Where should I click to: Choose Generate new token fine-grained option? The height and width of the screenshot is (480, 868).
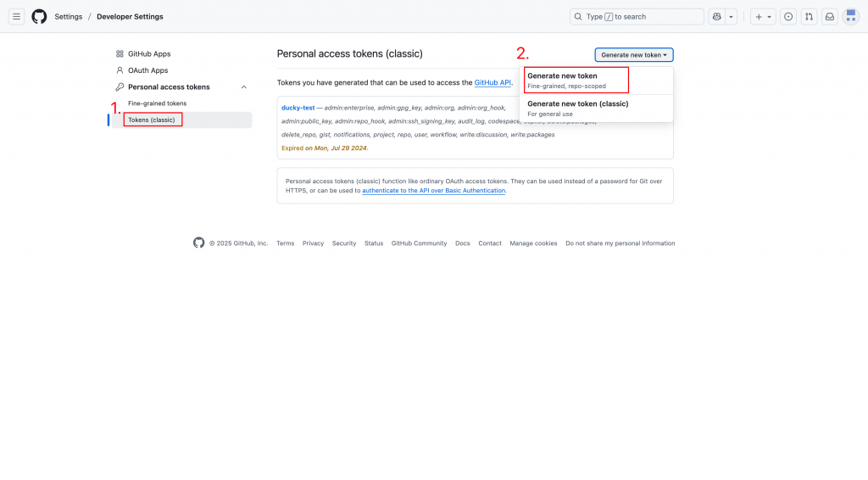(x=596, y=81)
